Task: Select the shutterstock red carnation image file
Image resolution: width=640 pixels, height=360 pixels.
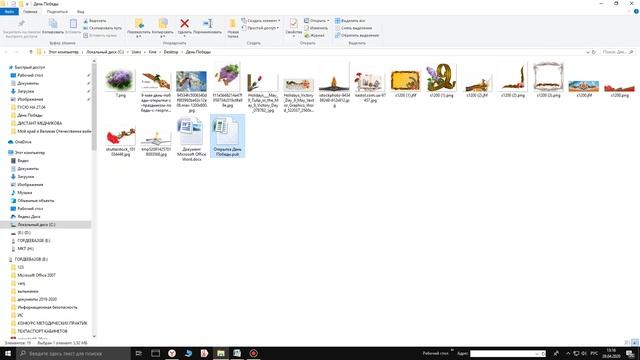Action: [120, 141]
